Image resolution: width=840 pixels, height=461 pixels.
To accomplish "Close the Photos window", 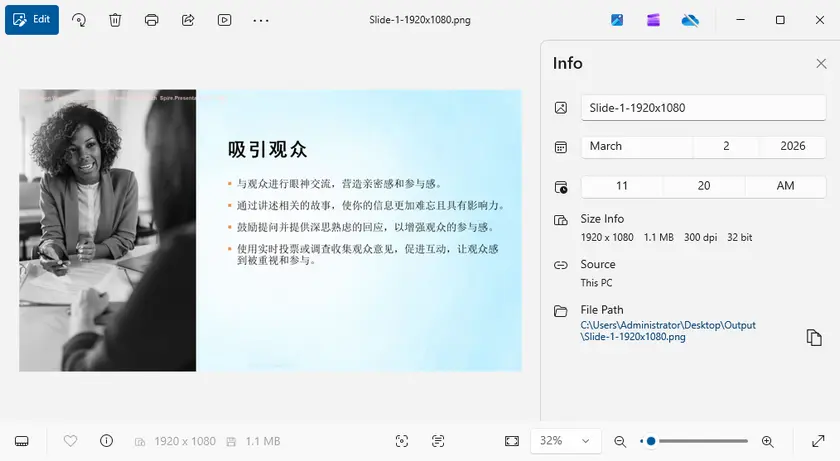I will [820, 20].
